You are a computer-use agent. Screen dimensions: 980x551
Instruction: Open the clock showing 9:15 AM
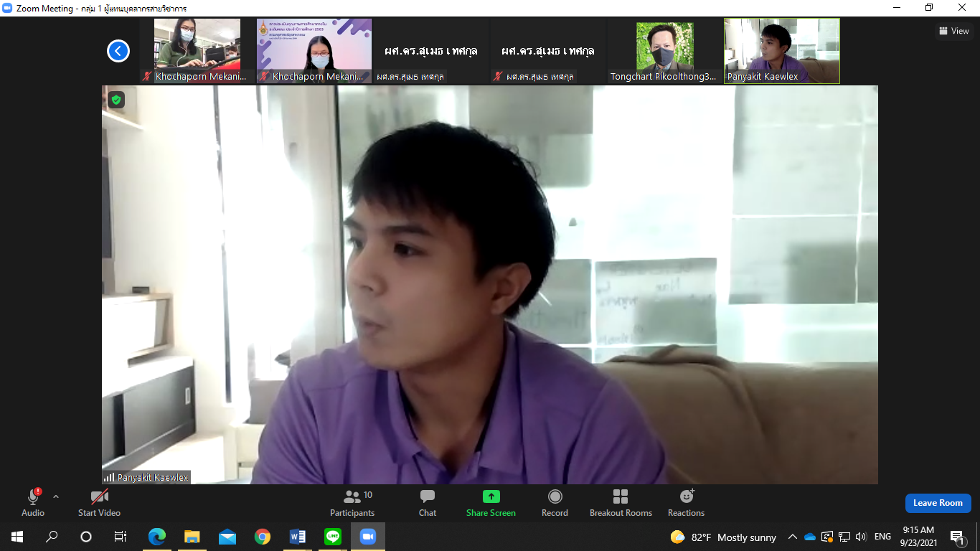point(918,537)
